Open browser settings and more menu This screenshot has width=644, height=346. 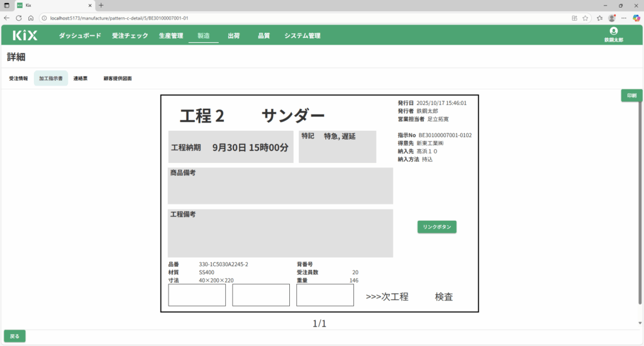click(x=624, y=18)
